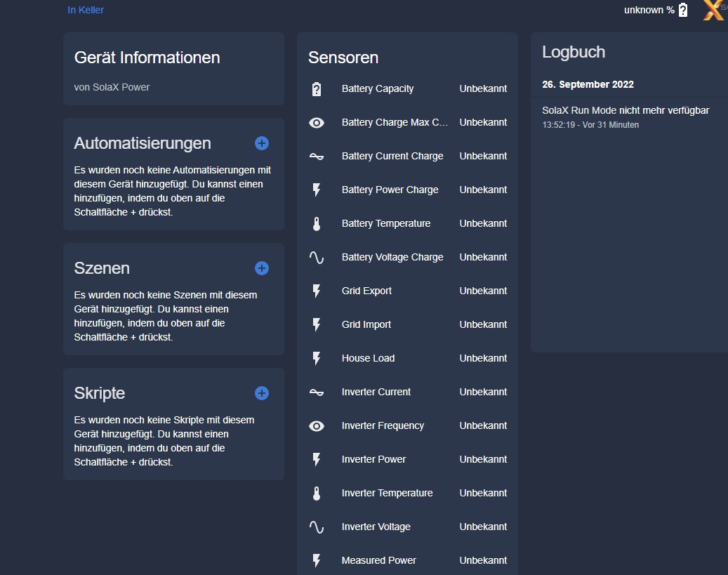The image size is (728, 575).
Task: Open the Inverter Frequency sensor
Action: point(408,425)
